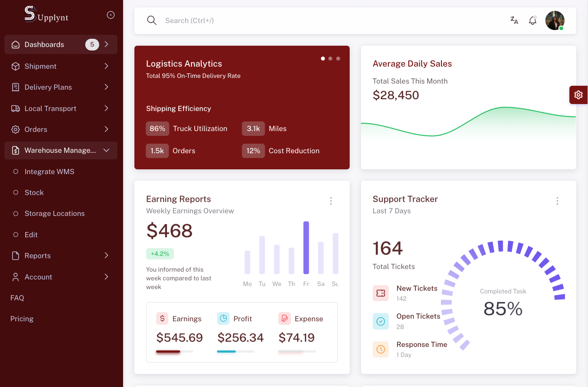Click the Earnings progress bar
Image resolution: width=588 pixels, height=387 pixels.
coord(175,351)
